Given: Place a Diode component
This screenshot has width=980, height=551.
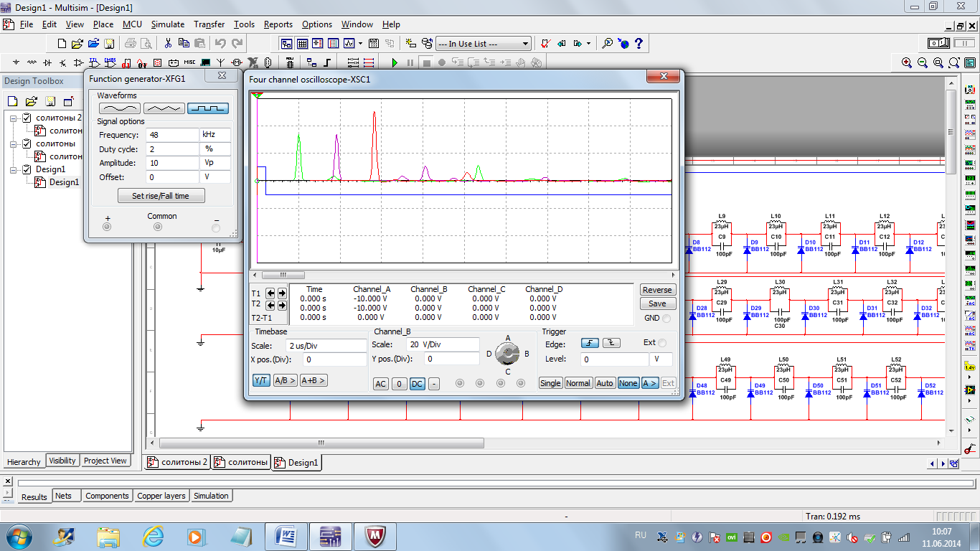Looking at the screenshot, I should (47, 62).
